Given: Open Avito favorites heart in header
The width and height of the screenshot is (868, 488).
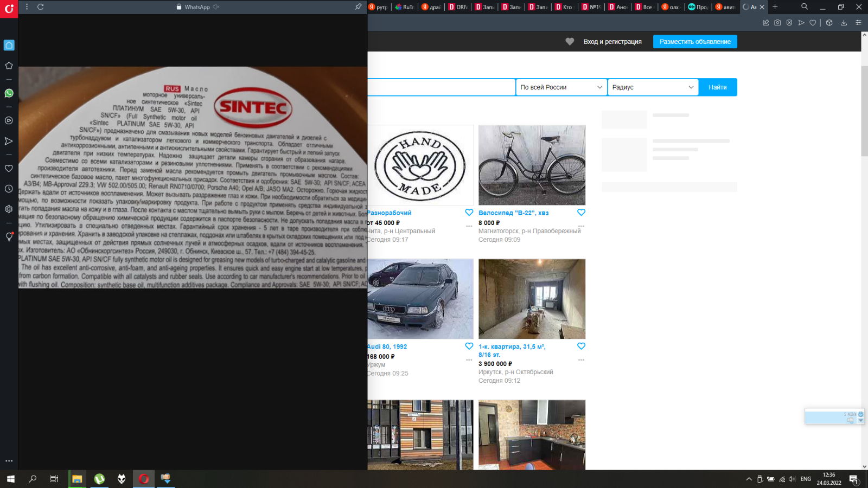Looking at the screenshot, I should click(570, 42).
